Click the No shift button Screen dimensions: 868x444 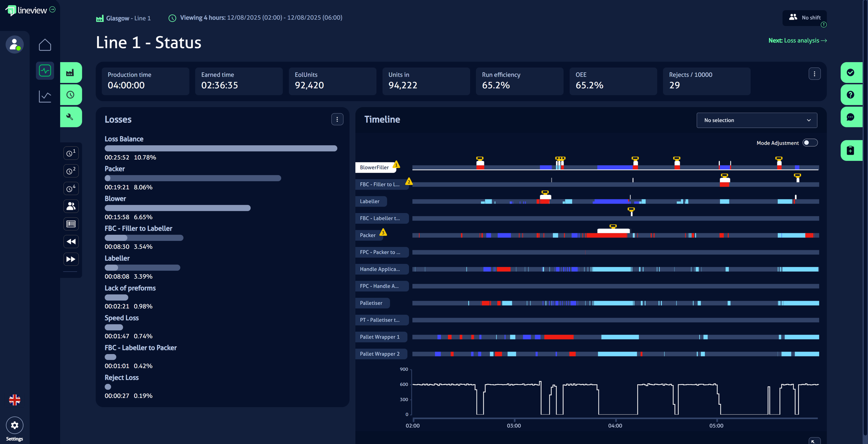click(x=804, y=18)
